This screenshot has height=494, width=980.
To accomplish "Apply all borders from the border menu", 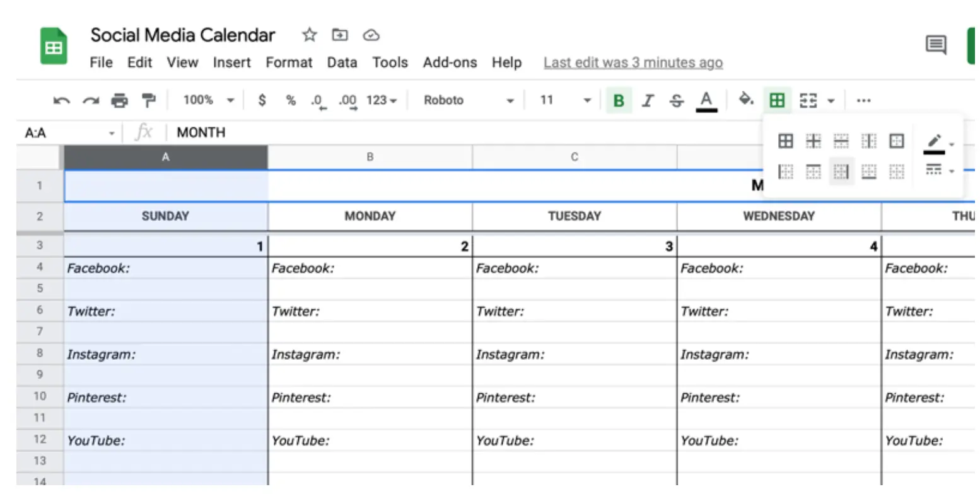I will click(785, 141).
